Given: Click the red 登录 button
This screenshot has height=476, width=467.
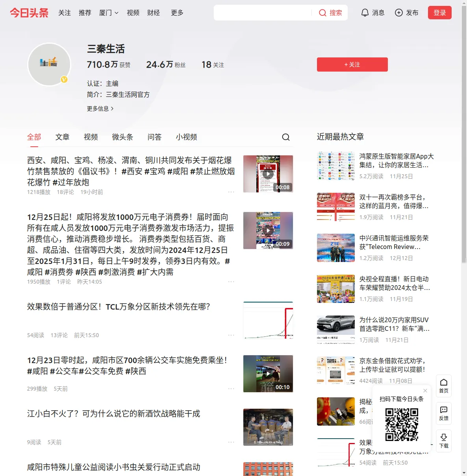Looking at the screenshot, I should point(440,13).
